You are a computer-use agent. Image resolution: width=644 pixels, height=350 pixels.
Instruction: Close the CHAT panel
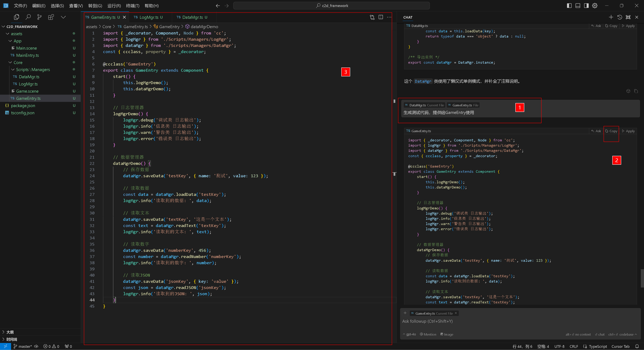[x=637, y=17]
